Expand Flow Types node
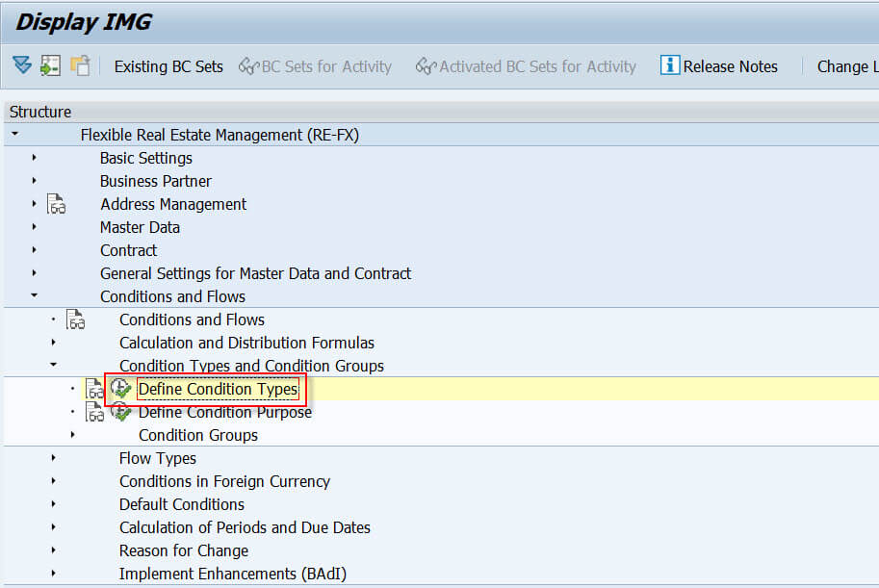879x588 pixels. (x=53, y=457)
